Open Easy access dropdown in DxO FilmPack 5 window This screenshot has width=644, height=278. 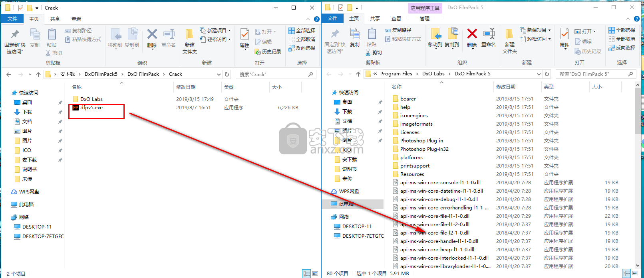pyautogui.click(x=535, y=39)
